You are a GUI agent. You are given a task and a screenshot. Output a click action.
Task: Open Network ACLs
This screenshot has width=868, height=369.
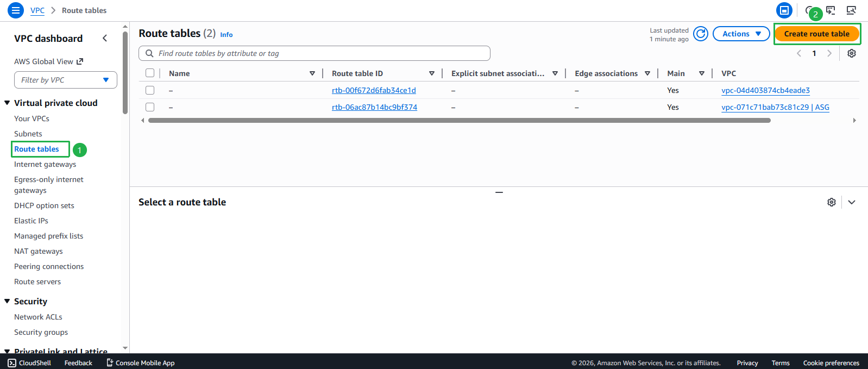click(38, 317)
